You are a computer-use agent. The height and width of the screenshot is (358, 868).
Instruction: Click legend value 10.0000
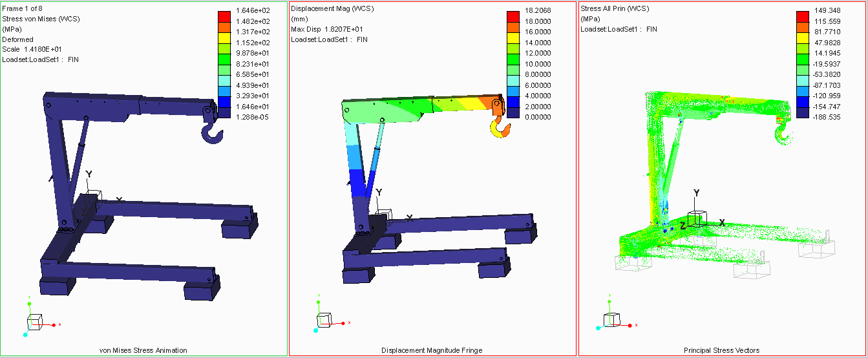tap(538, 64)
